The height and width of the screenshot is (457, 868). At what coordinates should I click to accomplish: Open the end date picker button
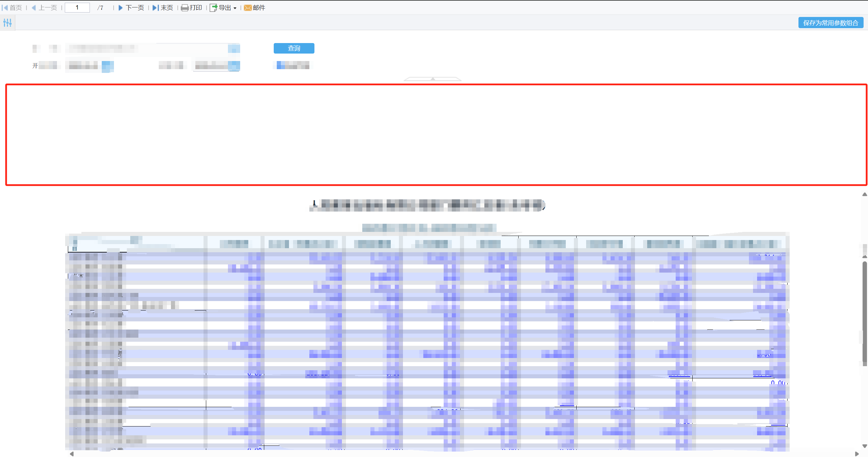point(234,66)
